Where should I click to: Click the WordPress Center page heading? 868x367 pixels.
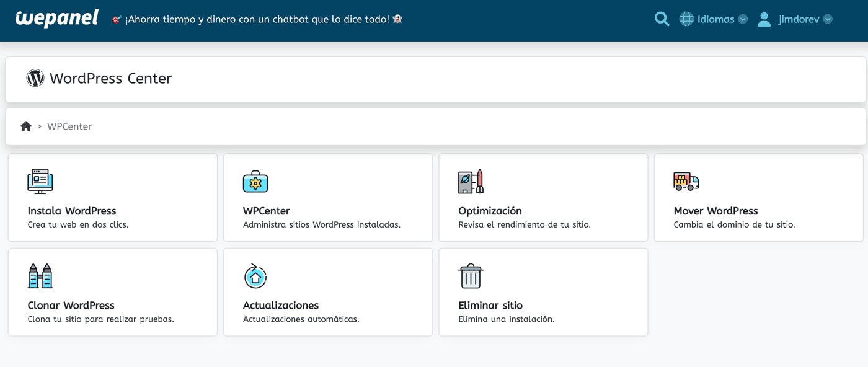pos(110,78)
